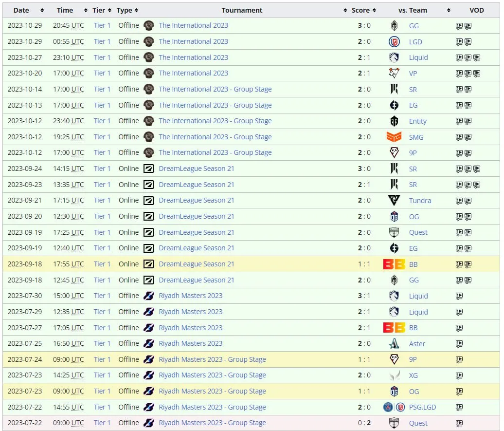The width and height of the screenshot is (504, 431).
Task: Open the third VOD icon for the 2023-09-24 SR match
Action: (477, 169)
